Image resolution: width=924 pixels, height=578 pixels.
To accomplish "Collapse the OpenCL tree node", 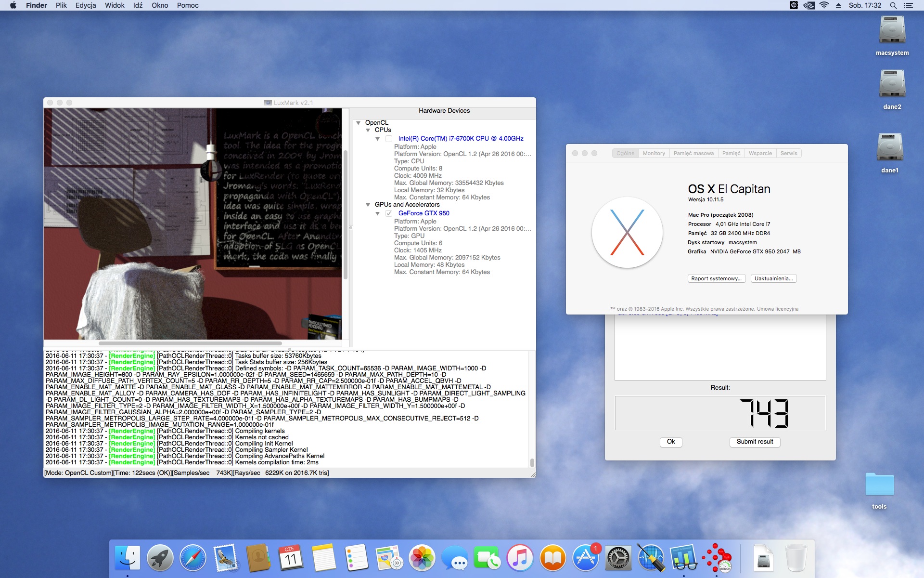I will (358, 123).
